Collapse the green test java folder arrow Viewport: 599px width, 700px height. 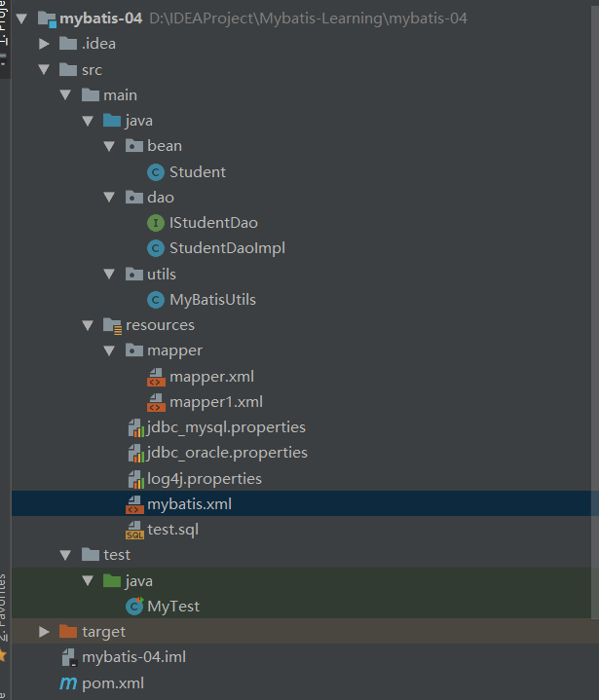click(x=88, y=581)
